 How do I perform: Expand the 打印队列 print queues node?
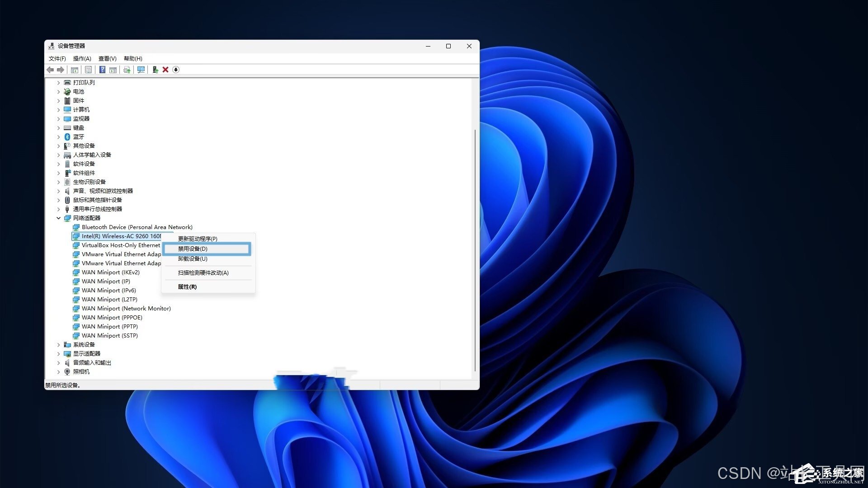coord(58,83)
